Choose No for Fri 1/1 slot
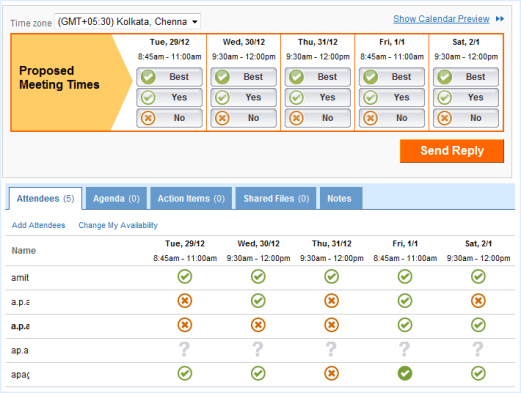The image size is (521, 393). point(392,118)
